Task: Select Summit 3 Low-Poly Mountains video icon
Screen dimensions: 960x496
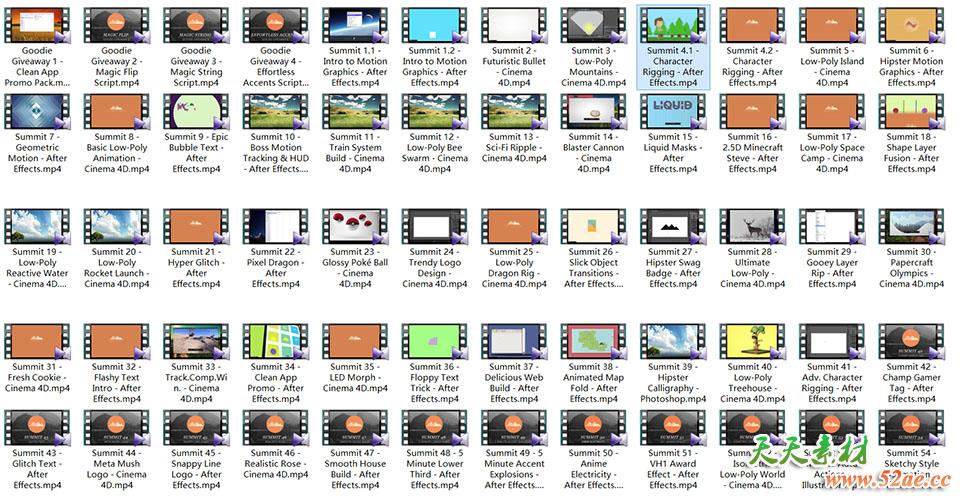Action: click(594, 26)
